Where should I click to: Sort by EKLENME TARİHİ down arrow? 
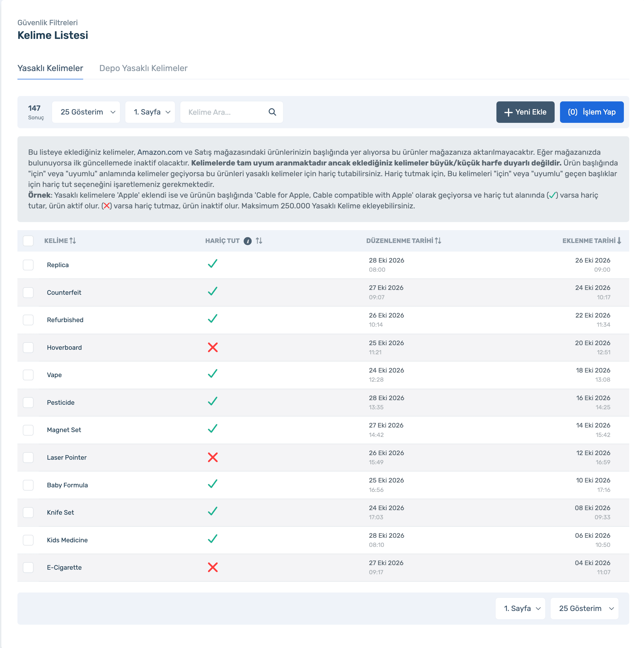point(619,241)
